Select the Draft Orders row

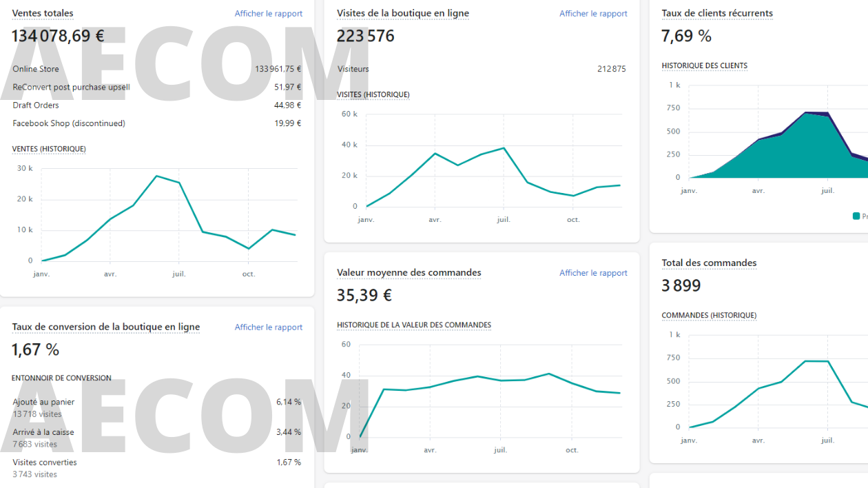157,105
